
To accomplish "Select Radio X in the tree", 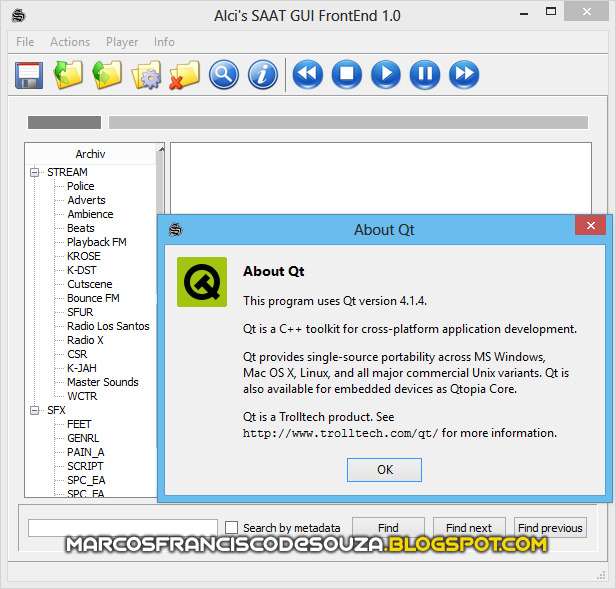I will click(85, 340).
